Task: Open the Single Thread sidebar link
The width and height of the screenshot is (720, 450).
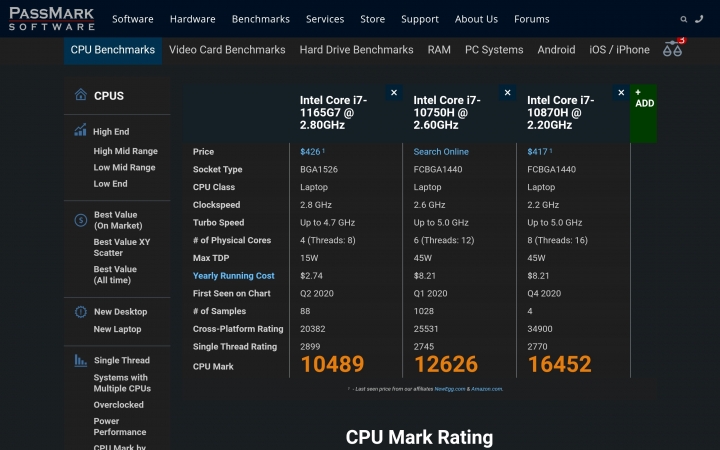Action: tap(122, 360)
